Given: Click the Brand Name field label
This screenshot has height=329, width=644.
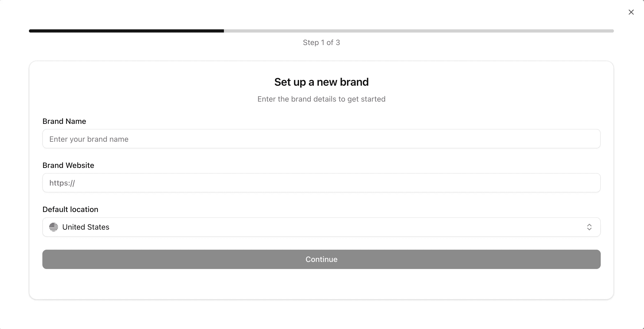Looking at the screenshot, I should pos(64,121).
